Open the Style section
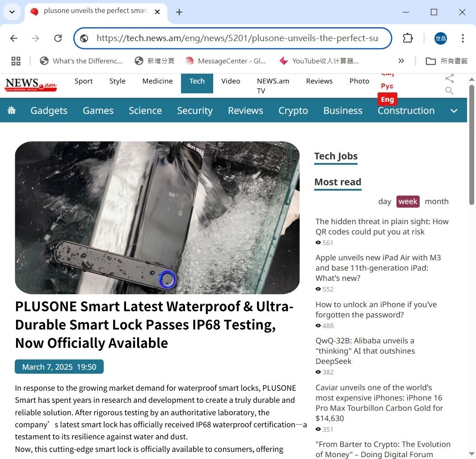Image resolution: width=476 pixels, height=459 pixels. click(x=117, y=81)
